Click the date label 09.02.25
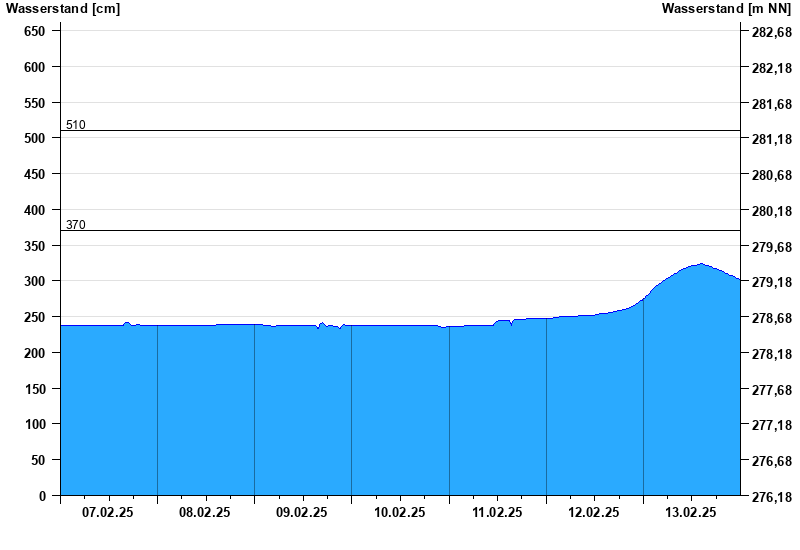 (x=302, y=512)
